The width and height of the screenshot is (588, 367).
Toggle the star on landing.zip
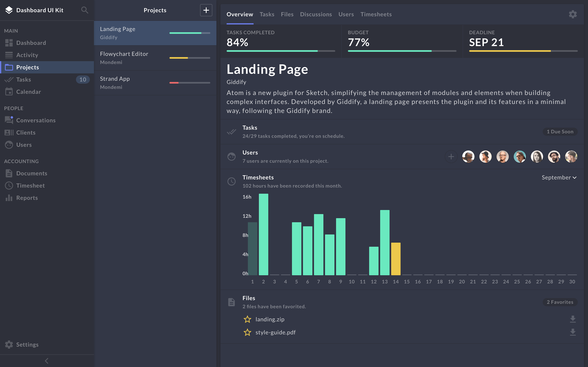248,319
